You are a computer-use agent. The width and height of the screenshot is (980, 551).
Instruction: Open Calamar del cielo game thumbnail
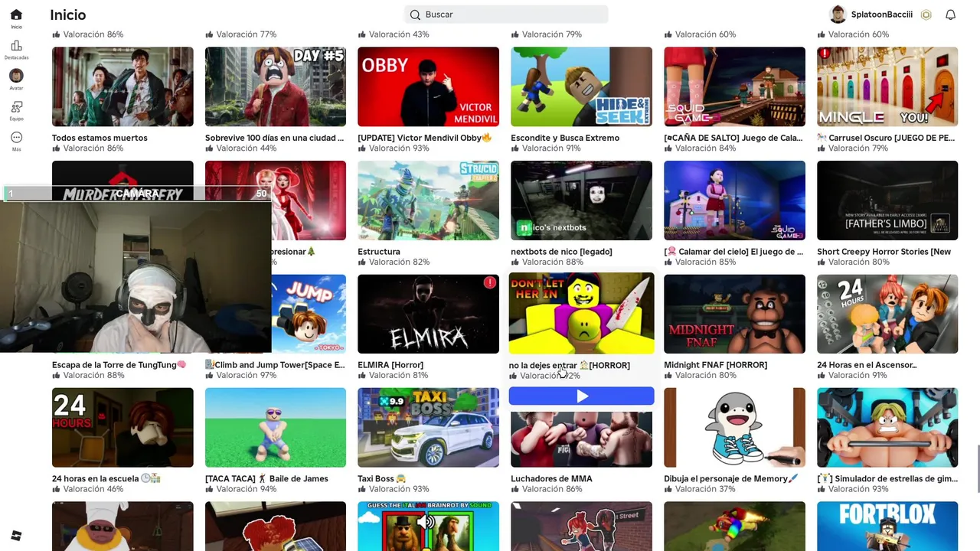point(734,201)
